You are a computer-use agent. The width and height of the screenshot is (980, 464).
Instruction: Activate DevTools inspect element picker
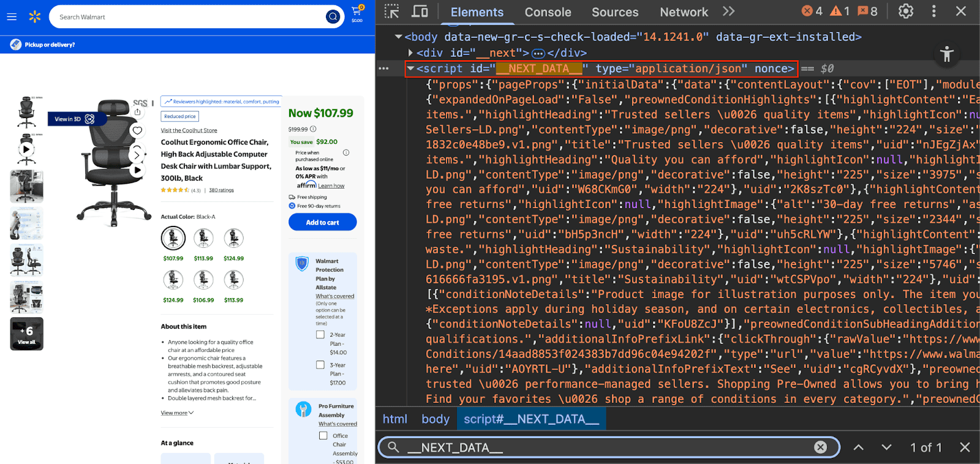coord(392,12)
